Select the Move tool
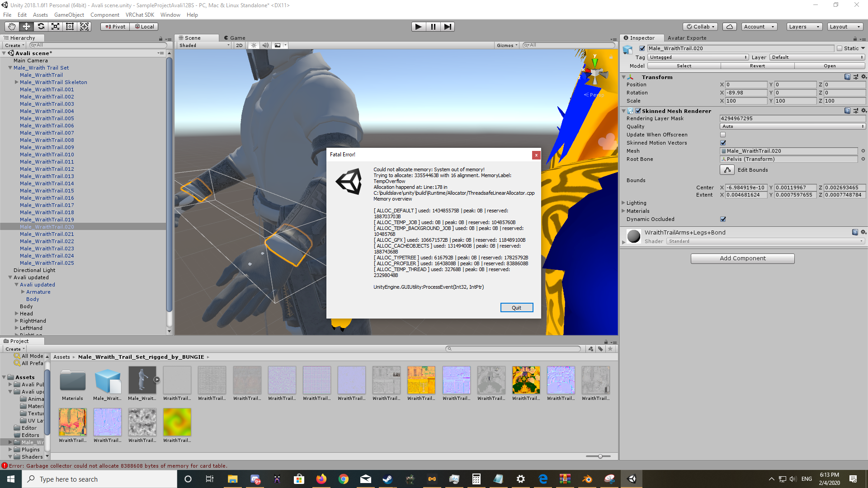 (26, 27)
